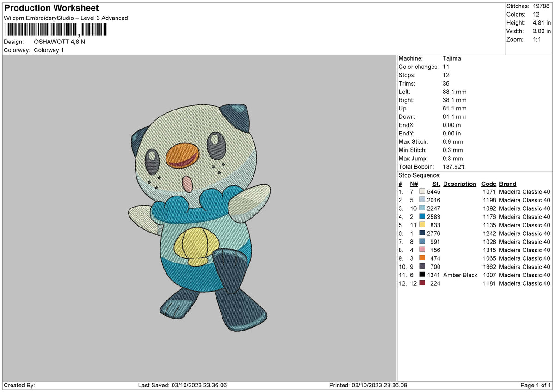Click the cream color swatch for stop 1
Screen dimensions: 555x392
422,192
